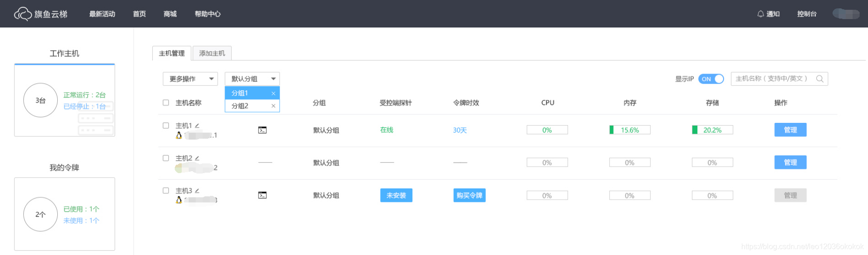Click 购买令牌 button for 主机3
The image size is (868, 255).
point(470,195)
